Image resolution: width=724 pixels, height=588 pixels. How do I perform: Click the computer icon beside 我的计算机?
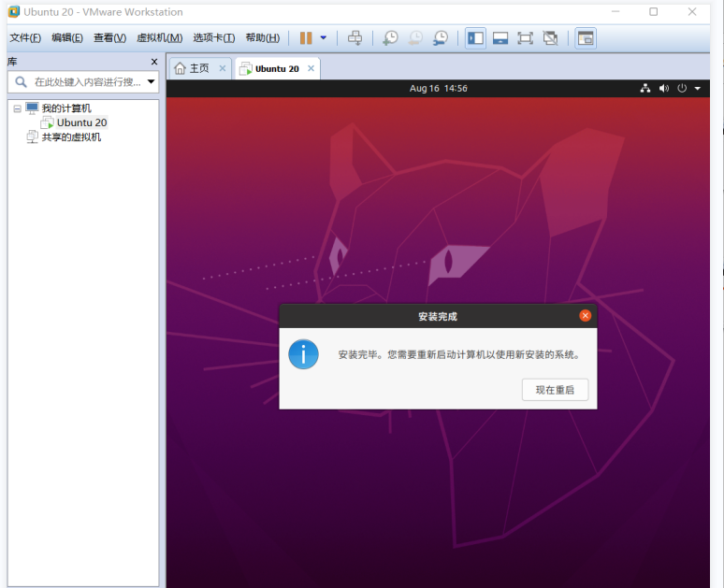(x=32, y=108)
